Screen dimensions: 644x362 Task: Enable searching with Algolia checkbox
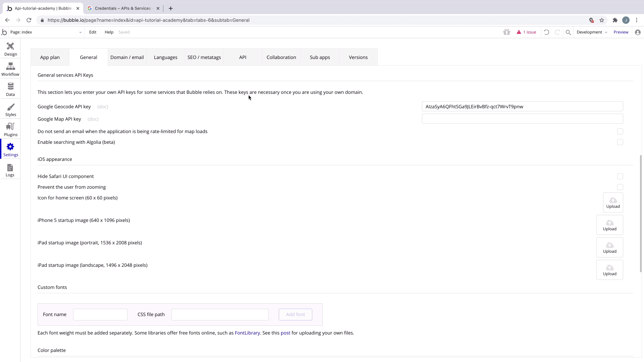click(x=620, y=142)
